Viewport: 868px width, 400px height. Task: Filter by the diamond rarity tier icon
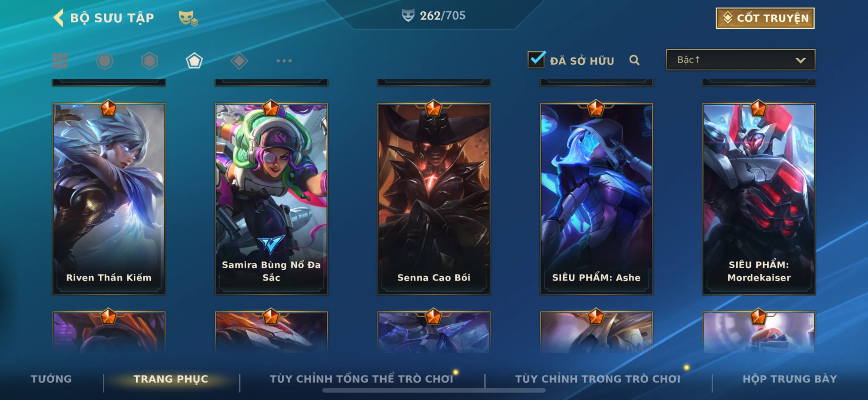pos(239,61)
